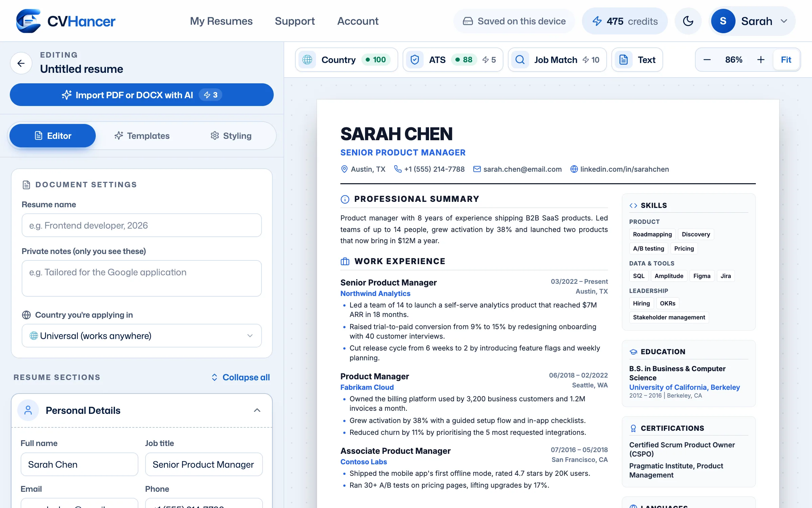The image size is (812, 508).
Task: Switch to the Templates tab
Action: [x=142, y=136]
